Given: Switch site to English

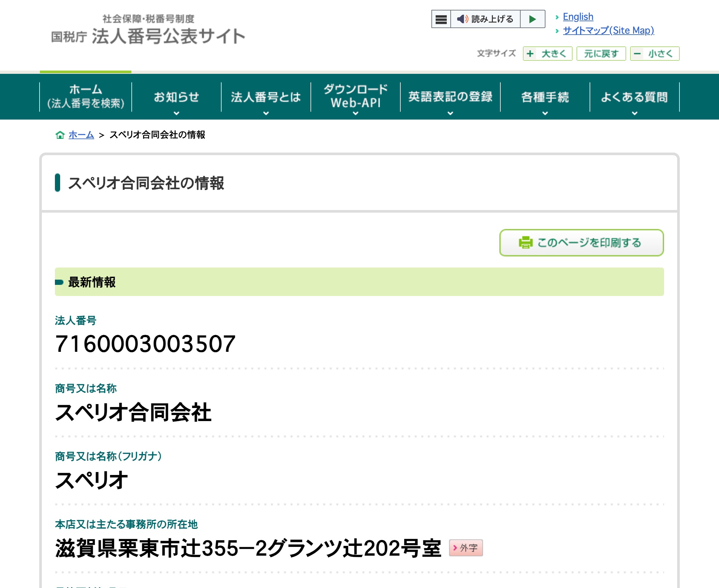Looking at the screenshot, I should click(578, 17).
